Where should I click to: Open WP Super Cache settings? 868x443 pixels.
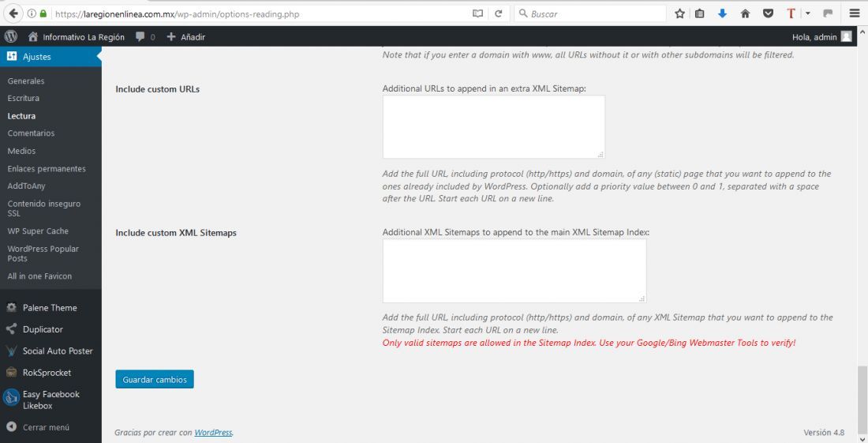pyautogui.click(x=38, y=231)
